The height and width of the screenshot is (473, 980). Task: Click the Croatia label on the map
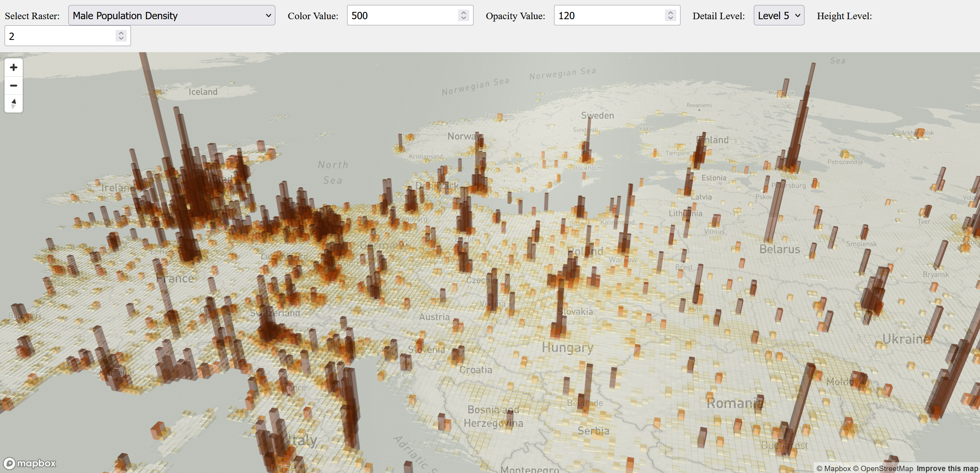click(476, 370)
